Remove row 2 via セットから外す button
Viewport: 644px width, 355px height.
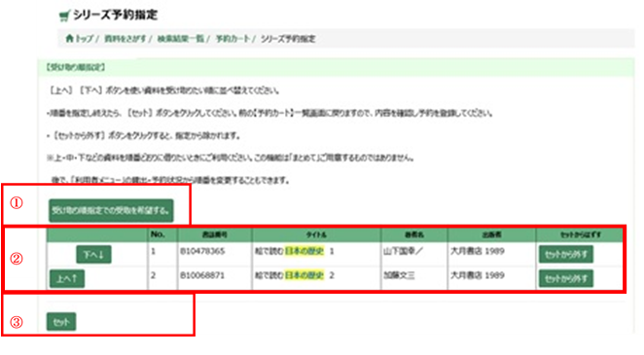(566, 279)
